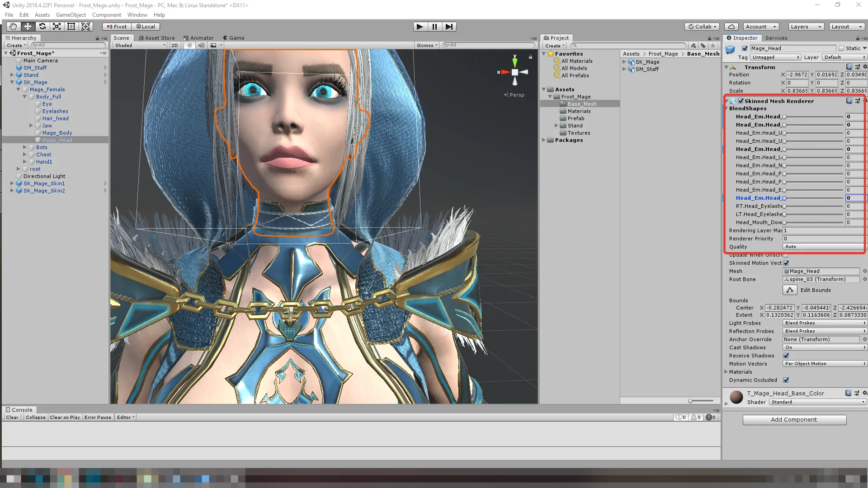868x488 pixels.
Task: Toggle Mage_Head active checkbox
Action: click(x=745, y=48)
